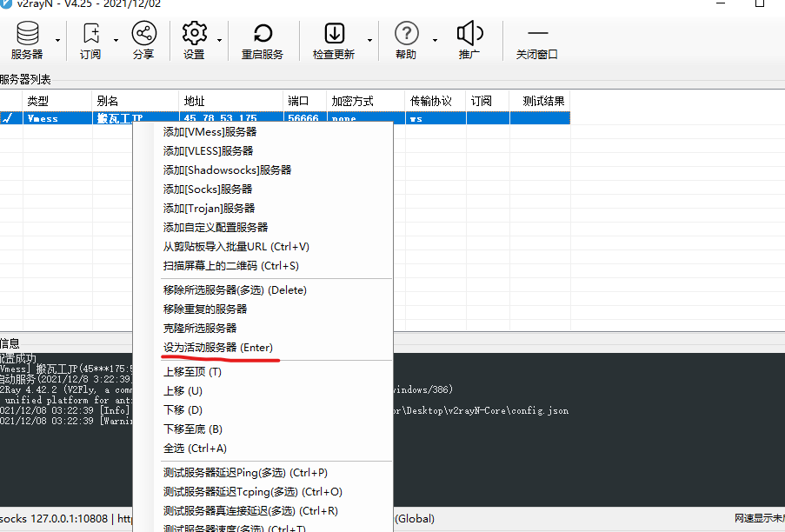The width and height of the screenshot is (785, 532).
Task: Click the 推广 (Promotion) speaker icon
Action: point(469,40)
